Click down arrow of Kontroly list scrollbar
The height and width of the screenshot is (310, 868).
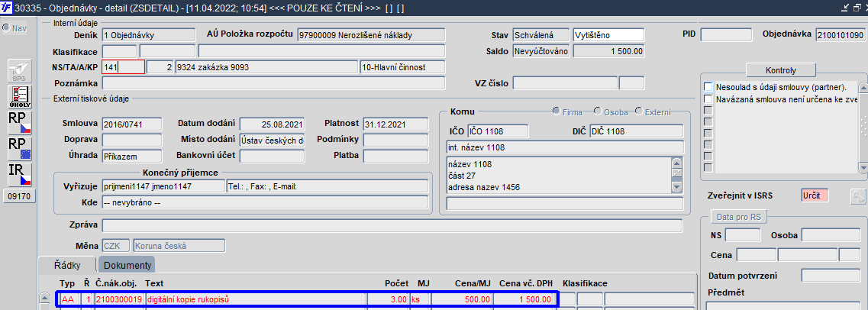(x=863, y=168)
